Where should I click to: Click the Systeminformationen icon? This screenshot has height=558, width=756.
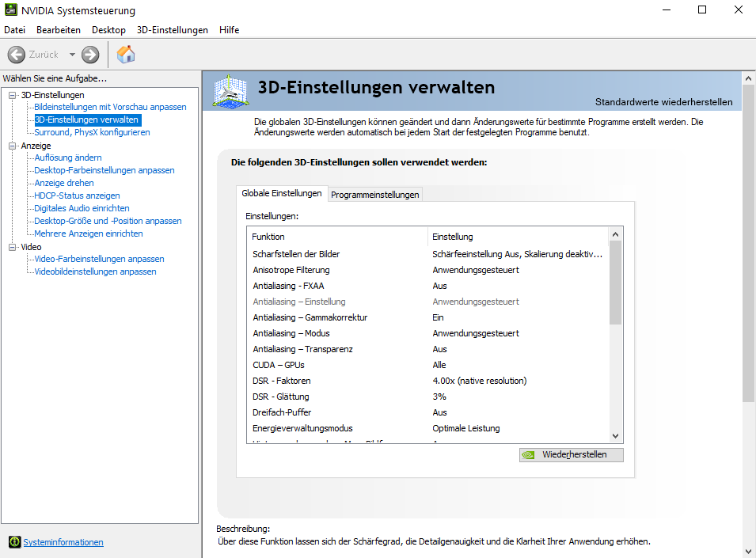(x=15, y=542)
